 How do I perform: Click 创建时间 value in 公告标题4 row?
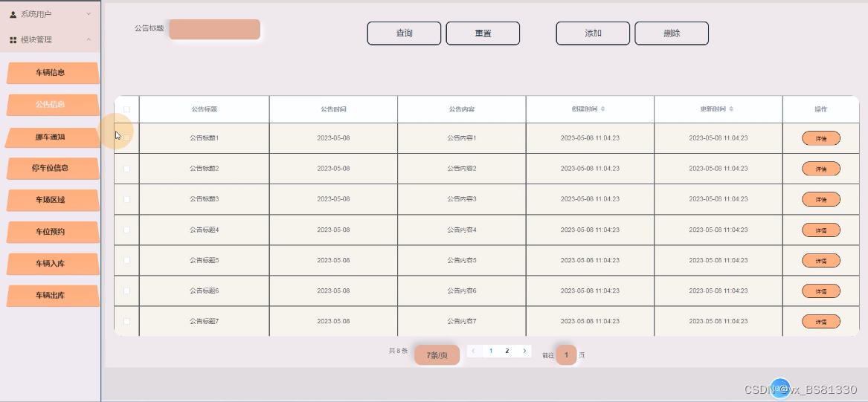point(590,230)
